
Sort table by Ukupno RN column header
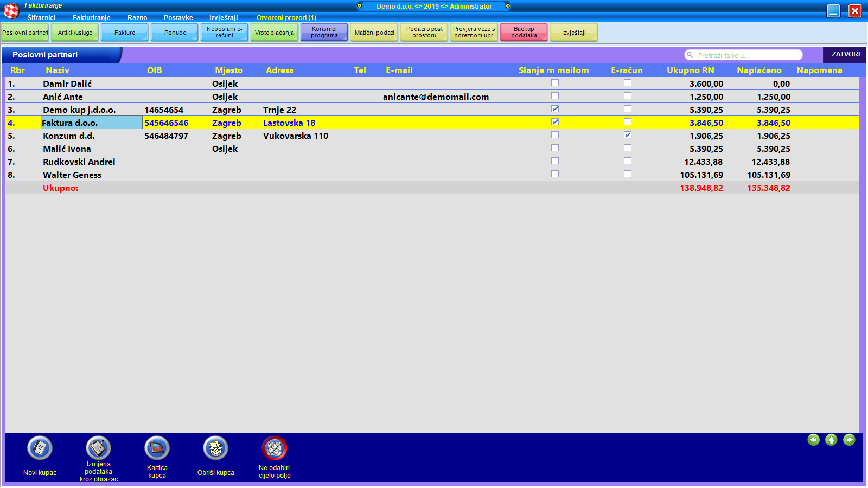(690, 70)
